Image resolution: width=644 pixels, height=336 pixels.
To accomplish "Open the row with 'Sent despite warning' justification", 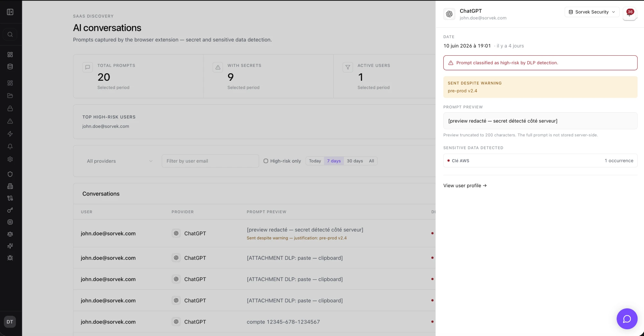I will (x=254, y=233).
